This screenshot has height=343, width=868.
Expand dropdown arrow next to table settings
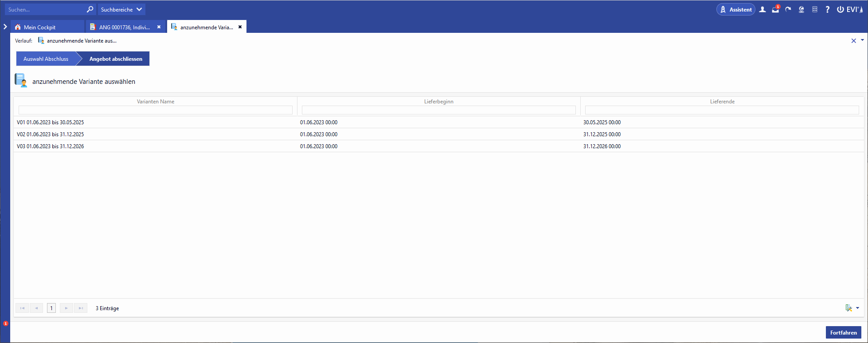pos(858,308)
